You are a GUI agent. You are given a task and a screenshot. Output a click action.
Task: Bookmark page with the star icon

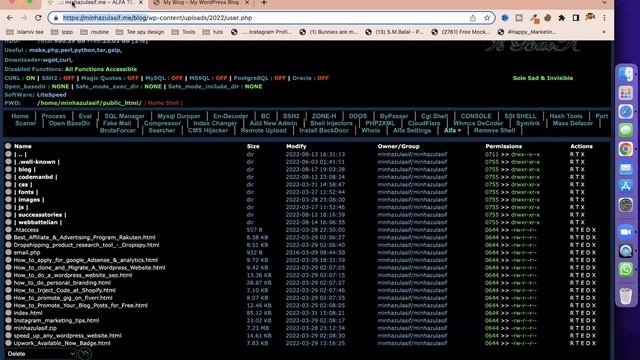coord(487,18)
